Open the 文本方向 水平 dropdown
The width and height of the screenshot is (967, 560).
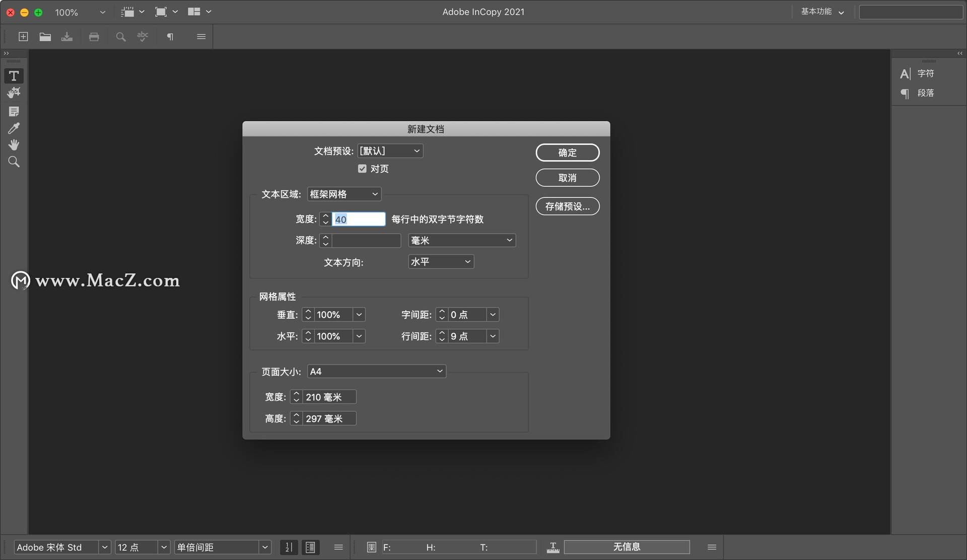coord(441,262)
